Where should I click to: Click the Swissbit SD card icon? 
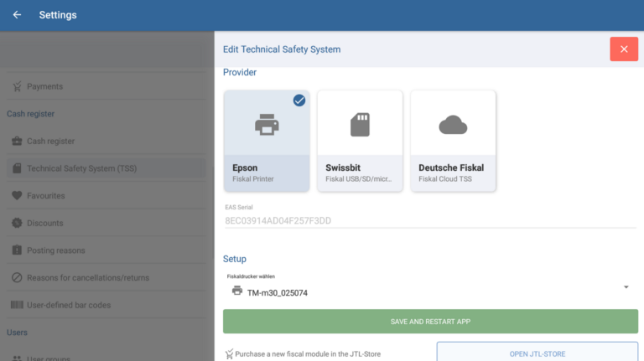(360, 125)
